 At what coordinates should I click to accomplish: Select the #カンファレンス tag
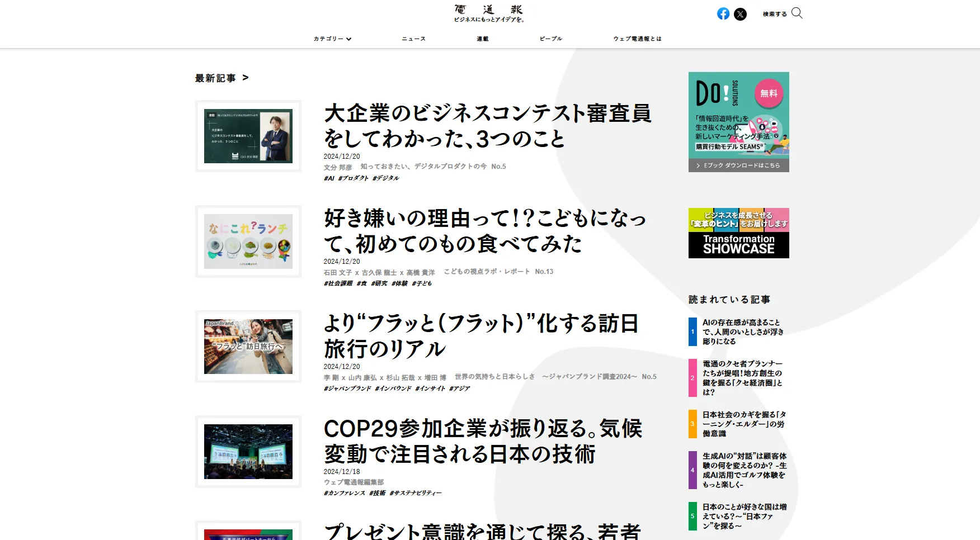pos(345,493)
